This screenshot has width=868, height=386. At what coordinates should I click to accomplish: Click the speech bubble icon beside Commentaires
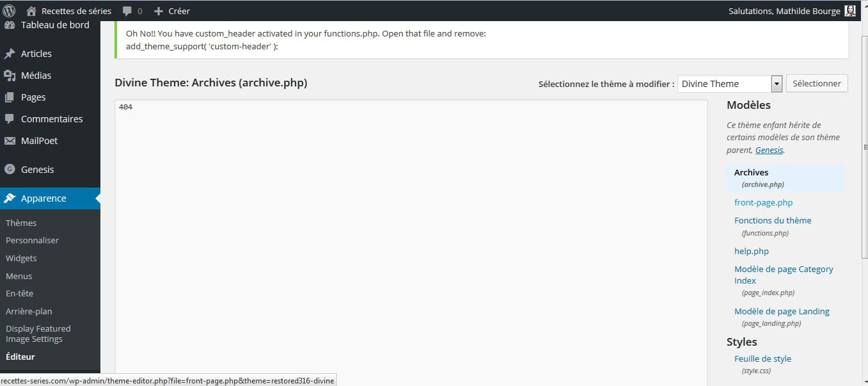pos(10,119)
